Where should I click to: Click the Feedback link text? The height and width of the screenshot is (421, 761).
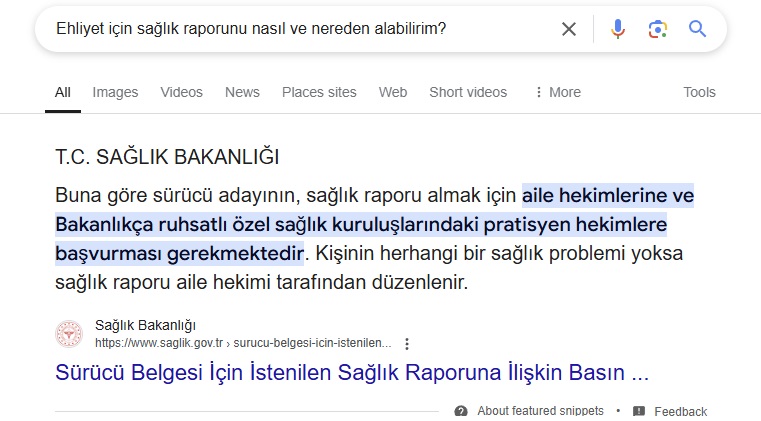point(680,411)
